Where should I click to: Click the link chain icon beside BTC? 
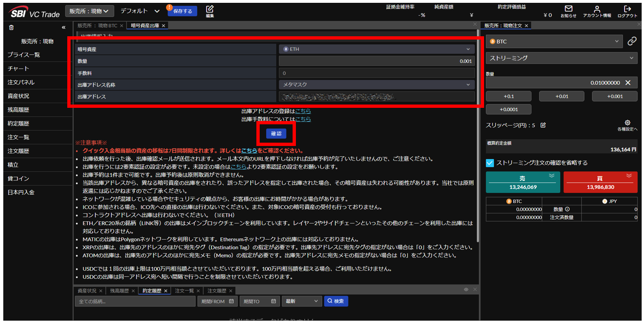pyautogui.click(x=632, y=41)
